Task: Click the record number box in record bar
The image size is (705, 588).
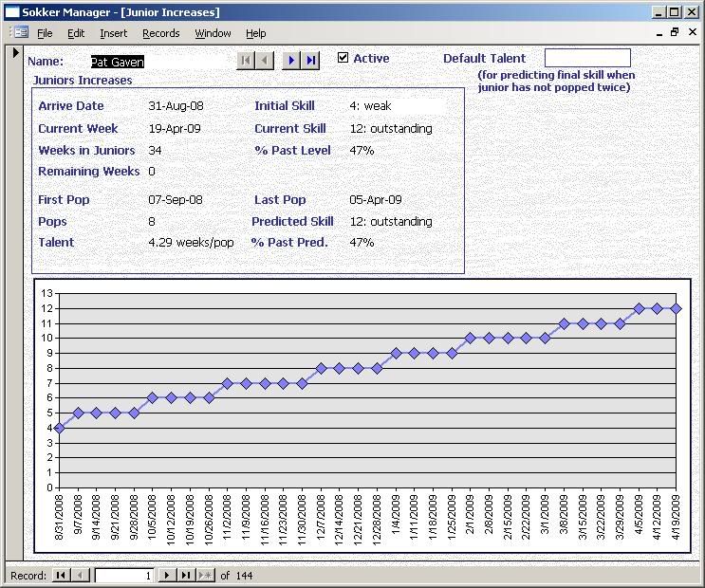Action: 123,576
